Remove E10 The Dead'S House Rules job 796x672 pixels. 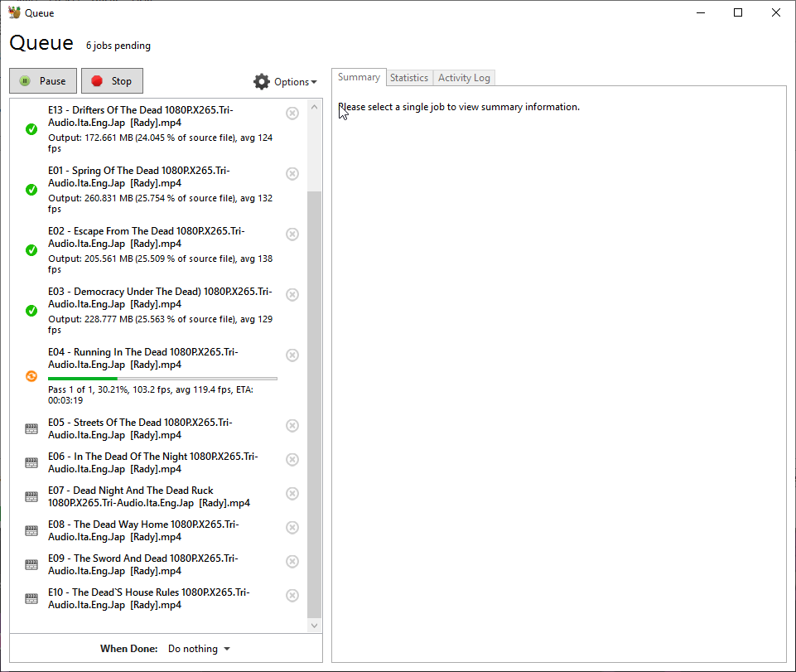coord(292,596)
